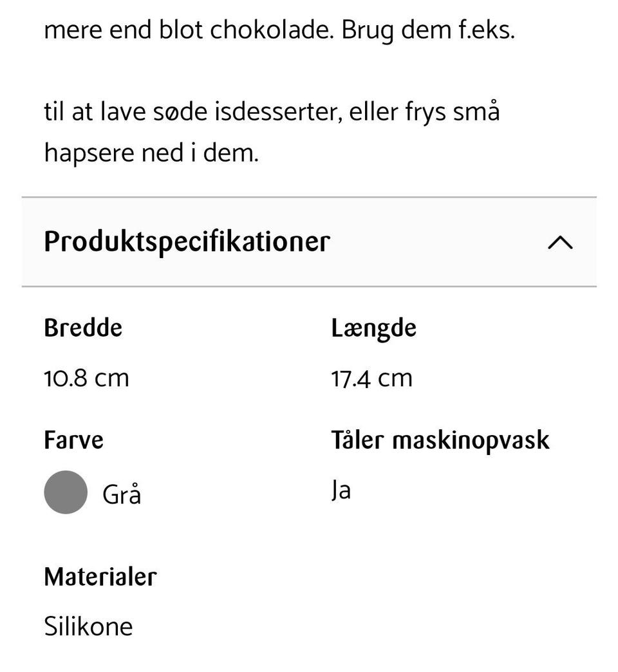
Task: Click the phrase Brug dem f.eks.
Action: [429, 29]
